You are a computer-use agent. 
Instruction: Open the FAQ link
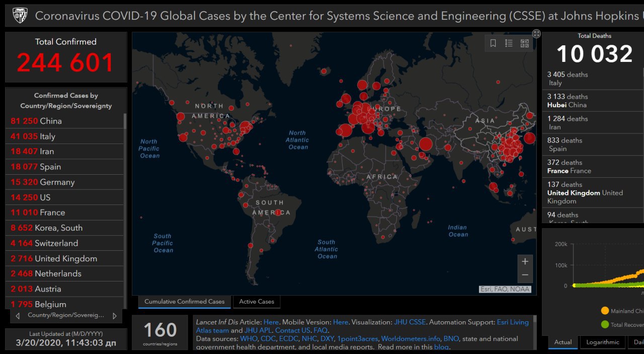click(320, 330)
